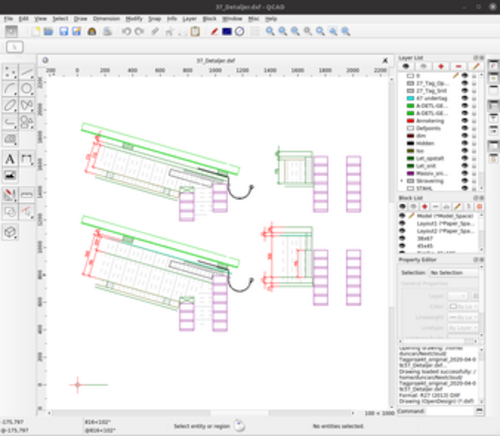Toggle visibility of layer 0

465,76
